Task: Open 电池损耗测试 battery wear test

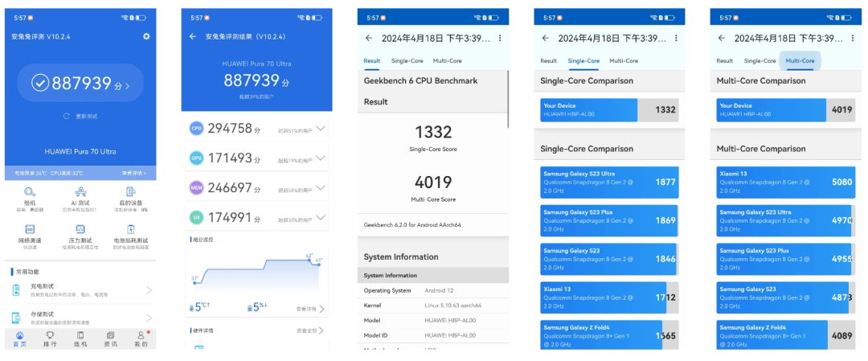Action: 131,229
